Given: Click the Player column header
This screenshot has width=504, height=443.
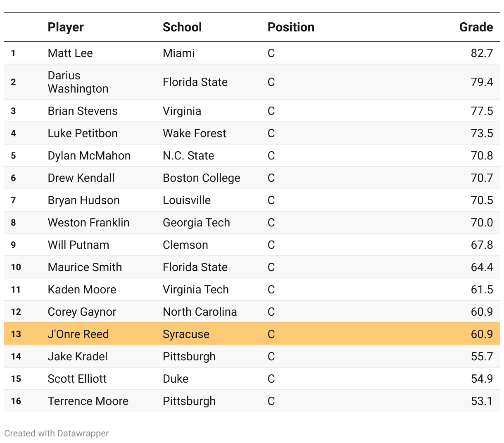Looking at the screenshot, I should (66, 27).
